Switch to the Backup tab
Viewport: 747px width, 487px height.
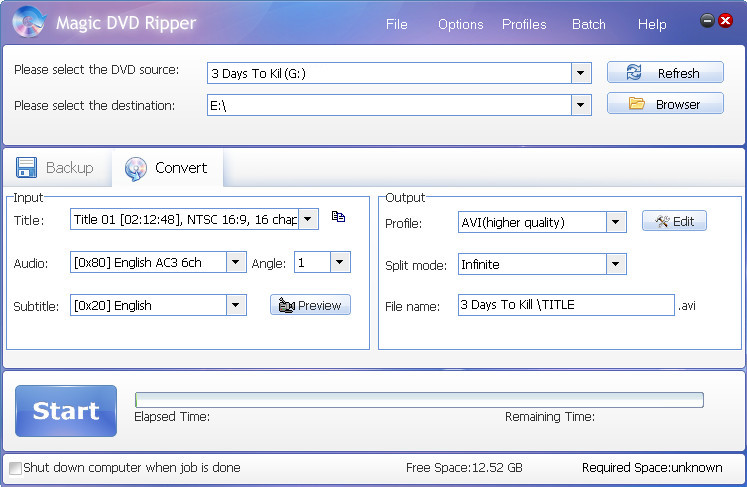56,168
